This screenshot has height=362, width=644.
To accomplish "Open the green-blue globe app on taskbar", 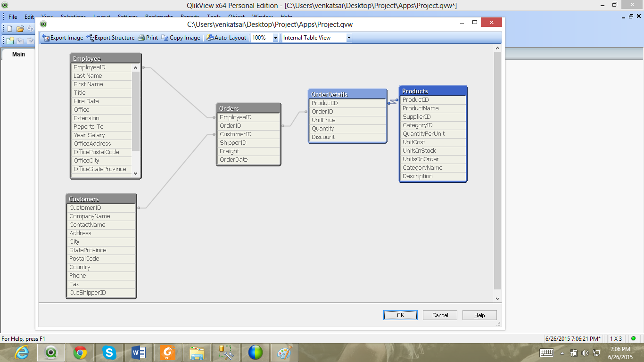I will coord(255,352).
